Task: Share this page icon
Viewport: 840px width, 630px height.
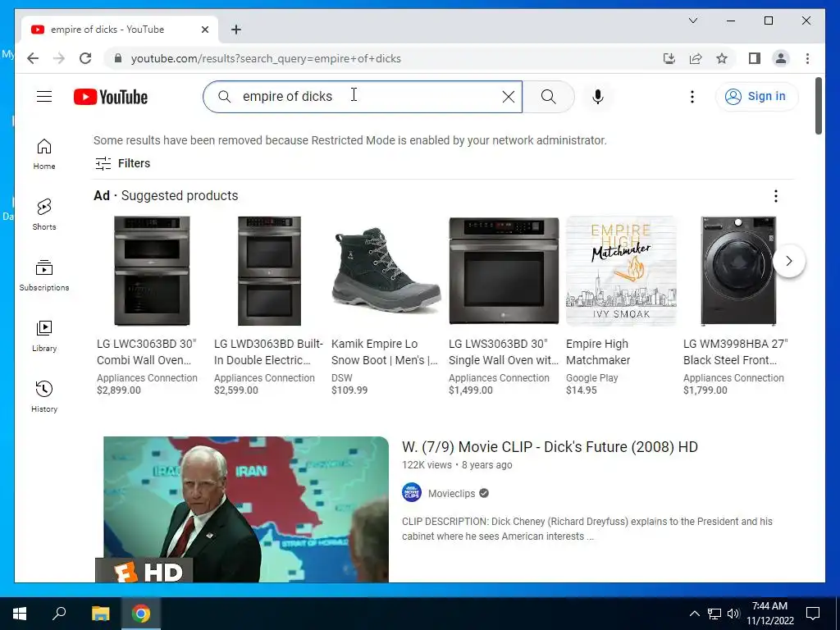Action: (696, 58)
